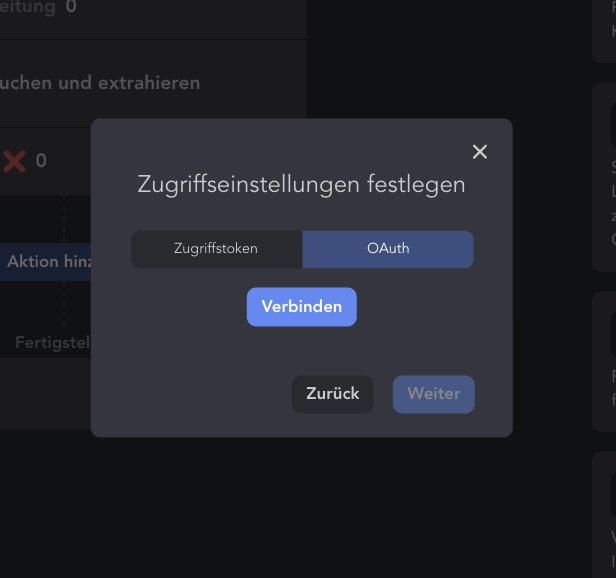
Task: Open the second card on right edge
Action: [x=604, y=177]
